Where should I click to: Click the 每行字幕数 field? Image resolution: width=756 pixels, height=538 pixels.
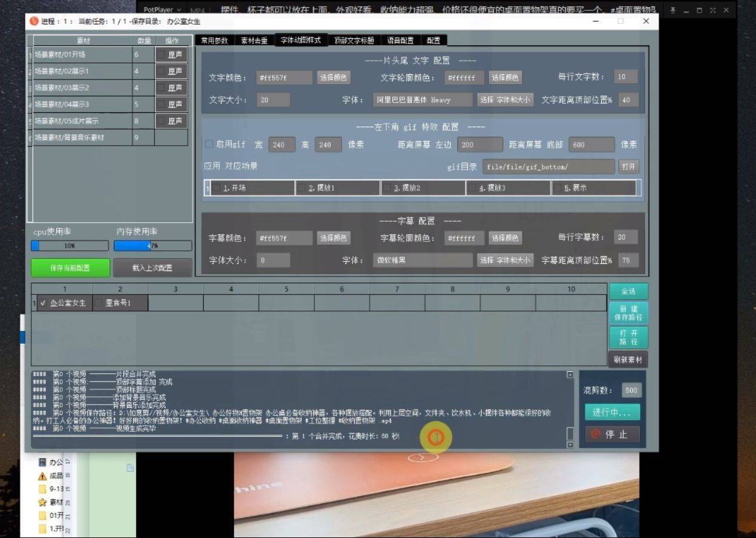click(x=626, y=237)
